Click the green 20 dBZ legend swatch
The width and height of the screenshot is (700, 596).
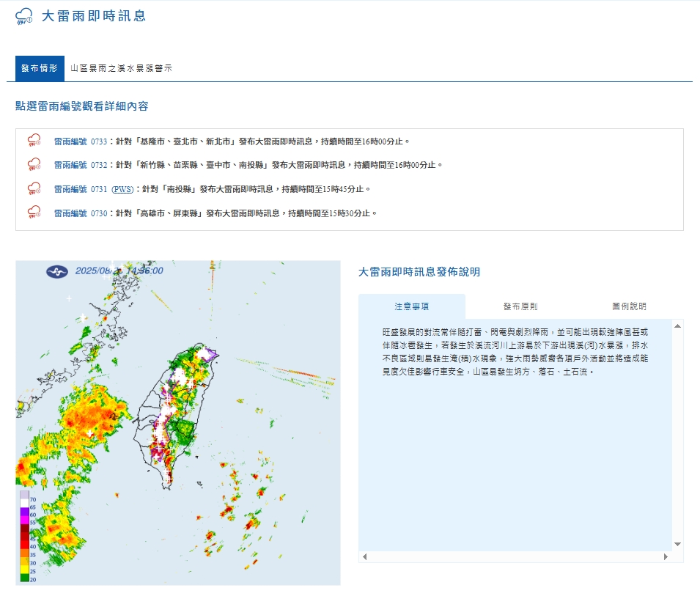24,579
